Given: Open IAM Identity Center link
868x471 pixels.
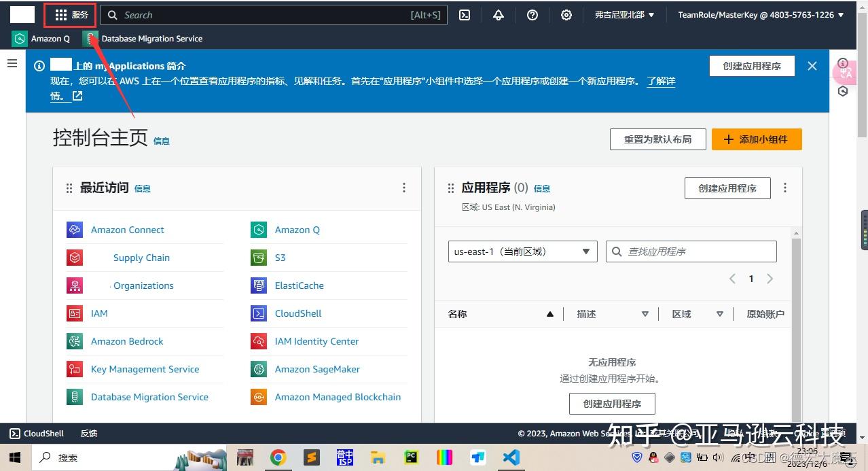Looking at the screenshot, I should (317, 341).
